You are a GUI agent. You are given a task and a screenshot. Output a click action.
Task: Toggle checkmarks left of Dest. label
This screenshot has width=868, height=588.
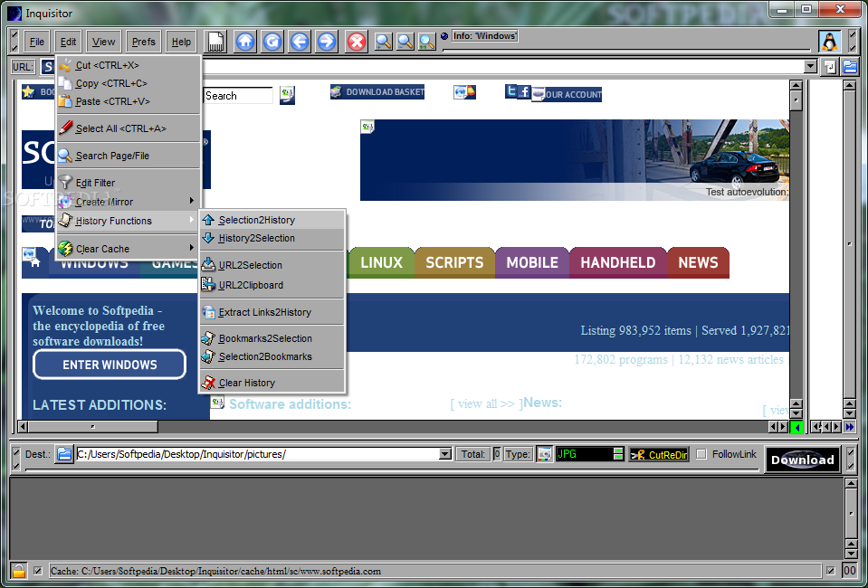click(x=15, y=458)
